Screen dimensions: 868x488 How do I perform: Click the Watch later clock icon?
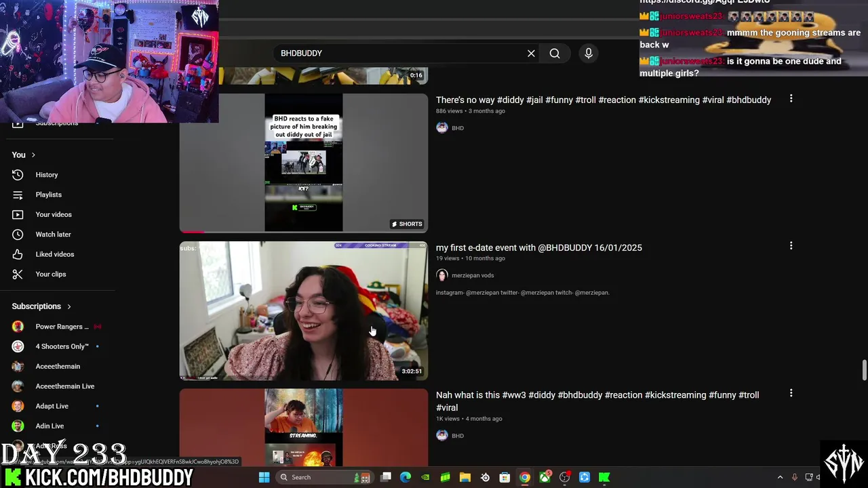[x=18, y=235]
